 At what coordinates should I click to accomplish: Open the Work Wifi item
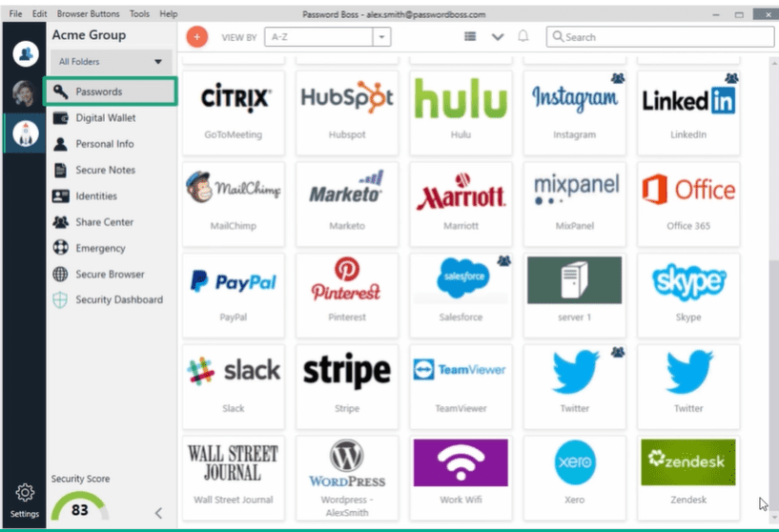pyautogui.click(x=461, y=478)
